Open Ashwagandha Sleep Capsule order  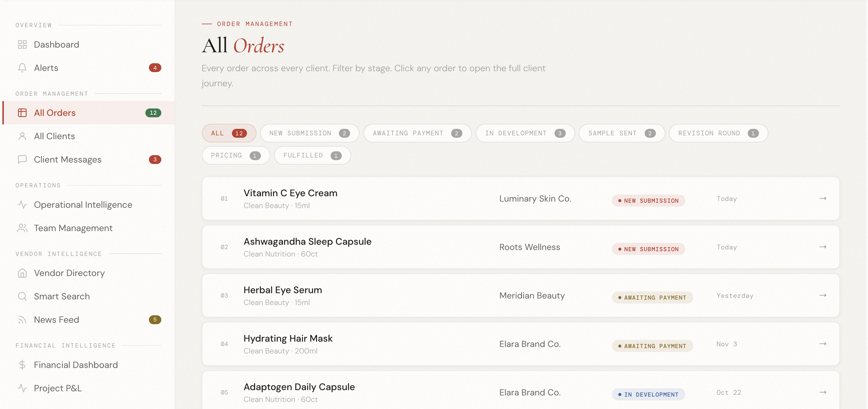pos(521,247)
